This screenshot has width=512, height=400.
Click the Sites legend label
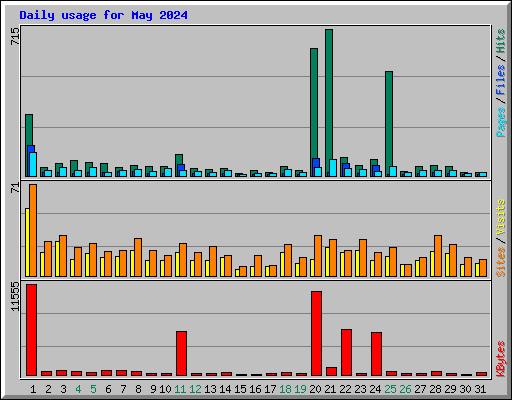tap(501, 262)
